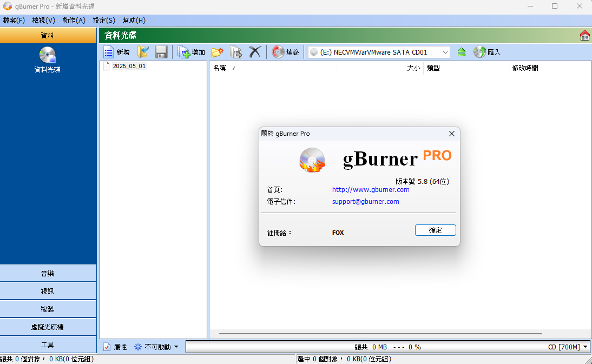Click the Properties (屬性) icon

coord(107,347)
